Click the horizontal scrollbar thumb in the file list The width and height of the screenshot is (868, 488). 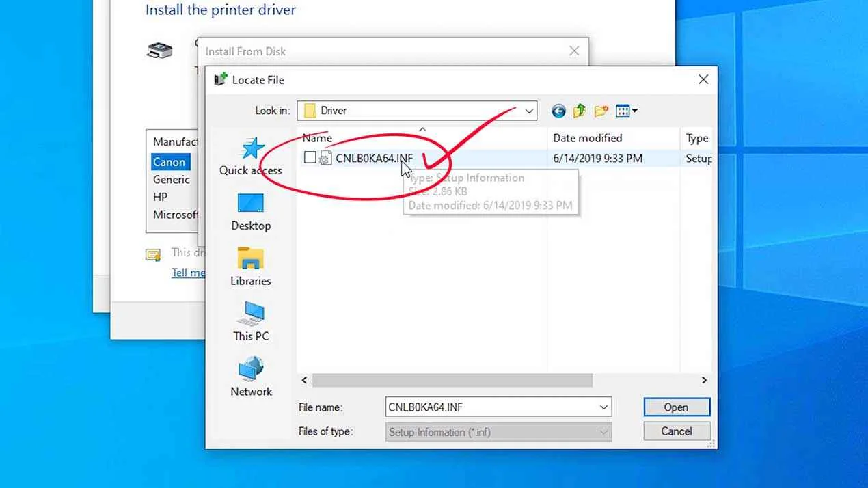452,380
